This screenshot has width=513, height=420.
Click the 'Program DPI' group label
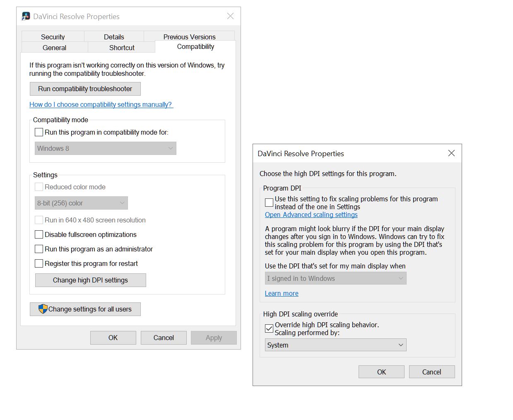click(282, 188)
